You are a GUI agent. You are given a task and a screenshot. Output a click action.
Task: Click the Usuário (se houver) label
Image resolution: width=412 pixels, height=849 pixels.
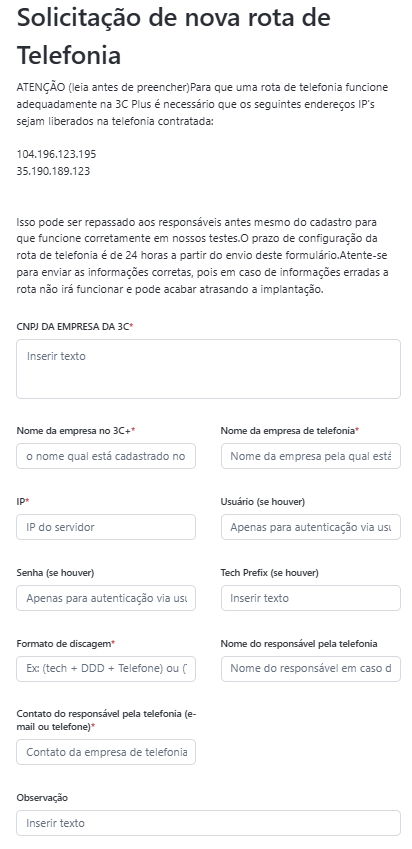click(x=263, y=501)
